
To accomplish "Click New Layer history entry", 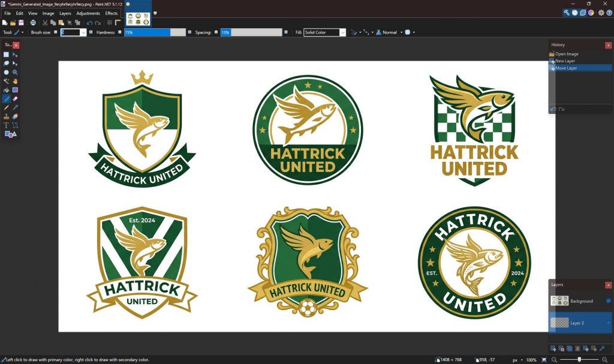I will tap(565, 61).
